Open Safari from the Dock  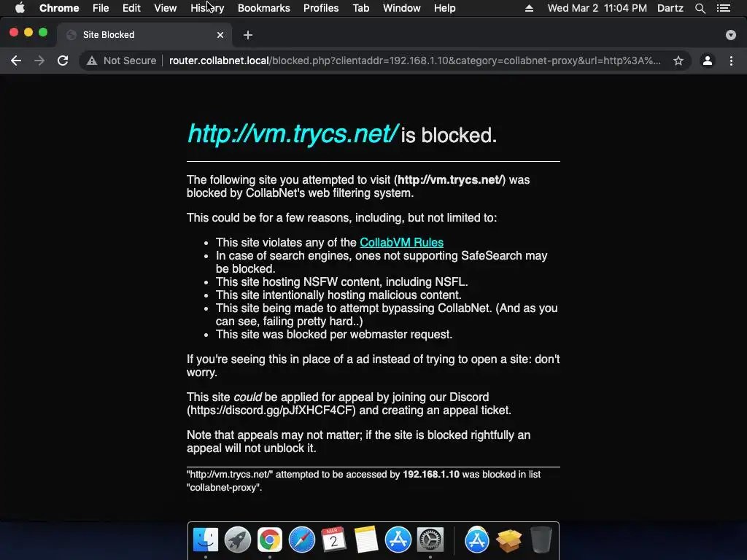pyautogui.click(x=301, y=540)
